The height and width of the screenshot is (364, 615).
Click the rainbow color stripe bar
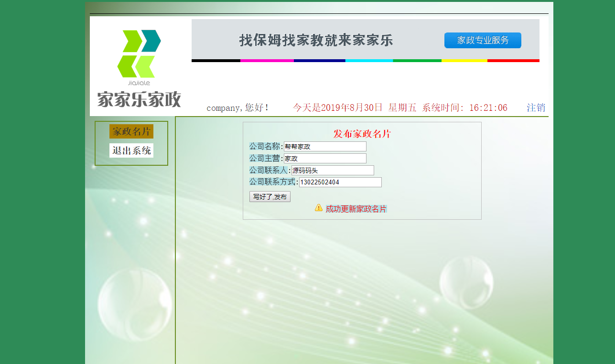tap(366, 60)
